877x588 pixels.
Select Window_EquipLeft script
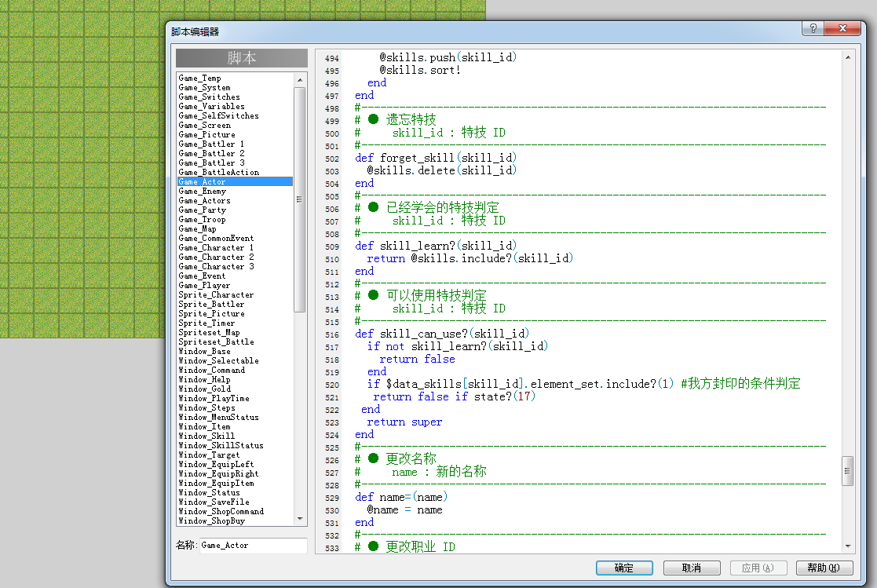(235, 465)
